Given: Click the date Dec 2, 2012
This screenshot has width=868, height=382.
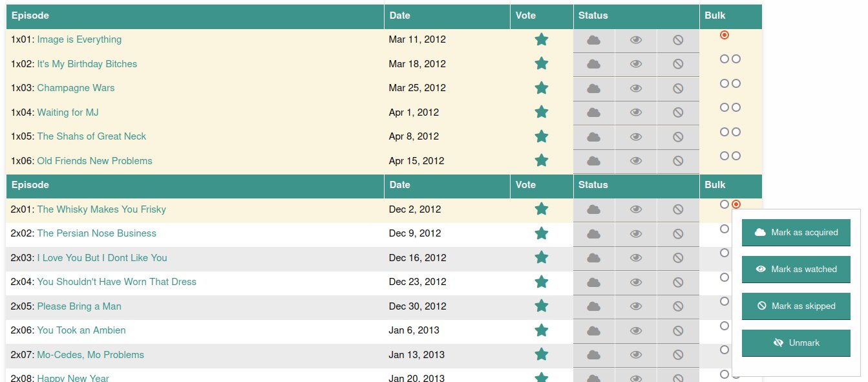Looking at the screenshot, I should point(415,209).
